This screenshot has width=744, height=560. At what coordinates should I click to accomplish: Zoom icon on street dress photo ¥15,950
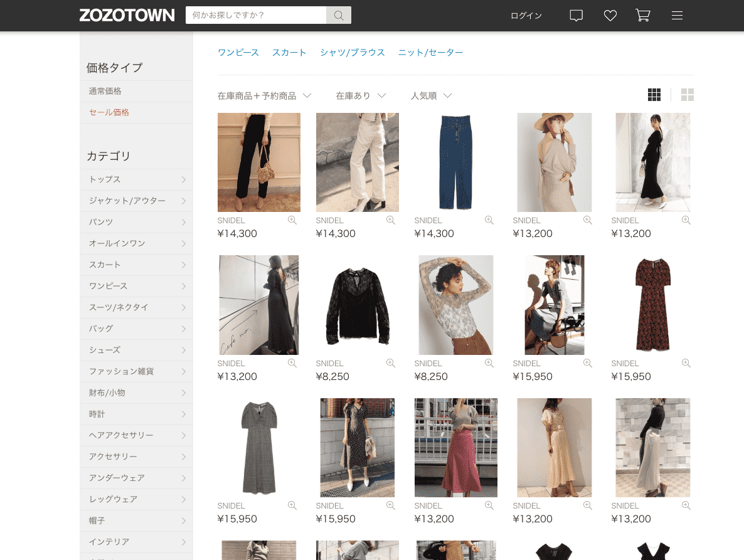391,506
